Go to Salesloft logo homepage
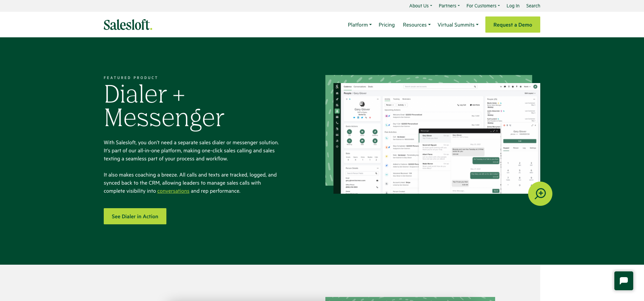Screen dimensions: 644x301 (128, 25)
